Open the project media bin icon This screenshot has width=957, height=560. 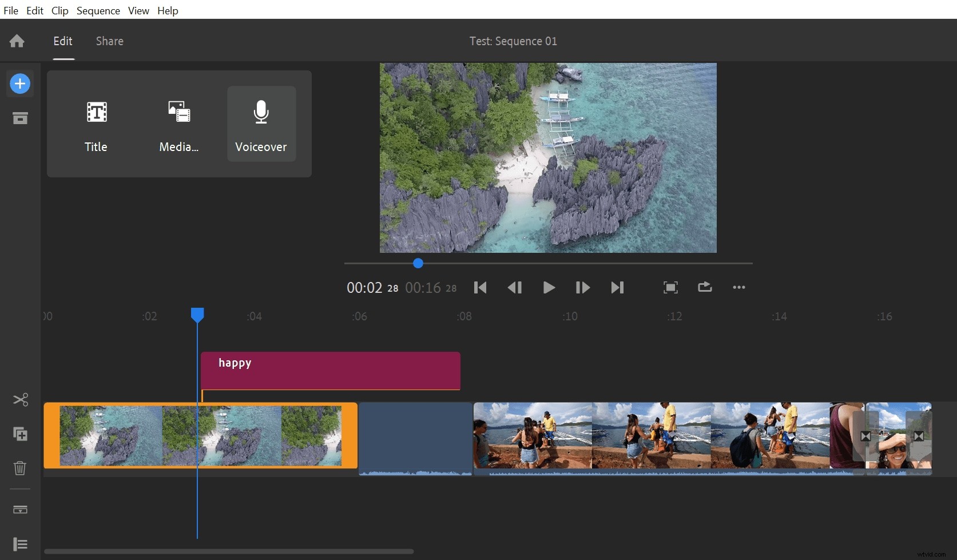pos(20,118)
